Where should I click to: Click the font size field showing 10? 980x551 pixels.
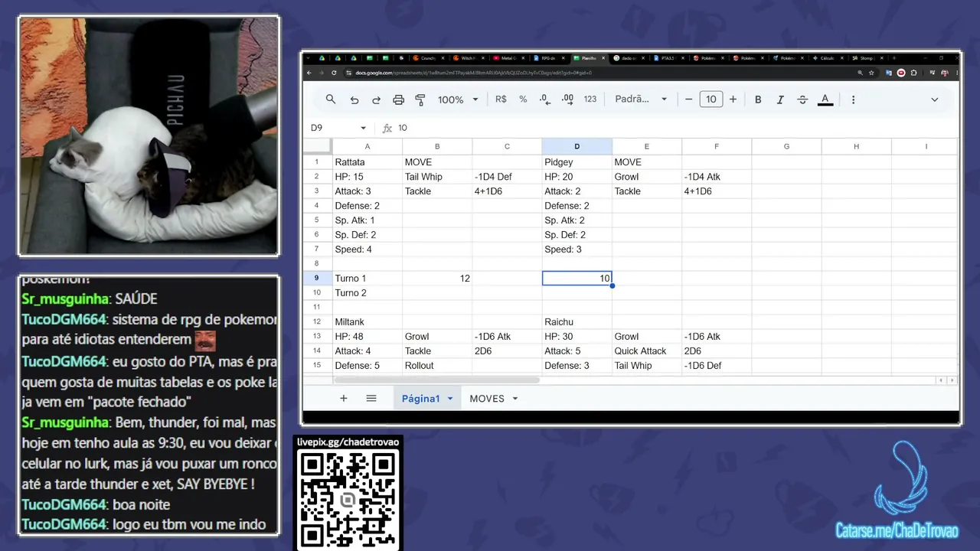[x=710, y=99]
